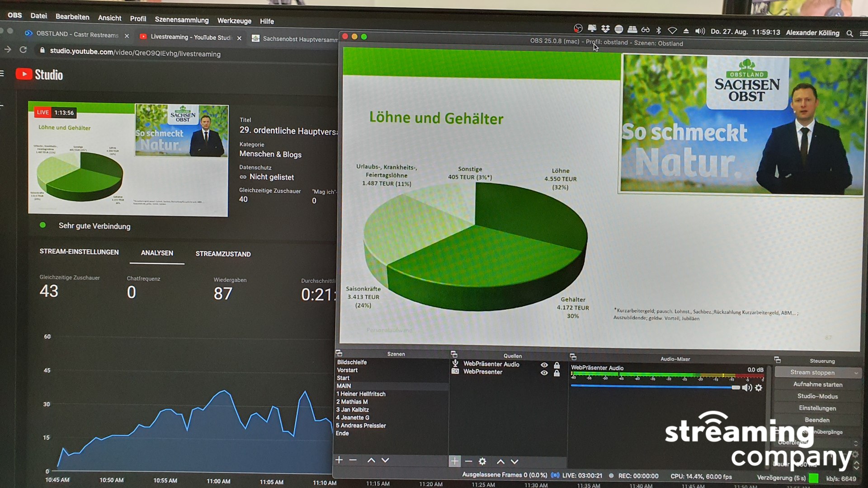Open the Bearbeiten menu

coord(72,17)
